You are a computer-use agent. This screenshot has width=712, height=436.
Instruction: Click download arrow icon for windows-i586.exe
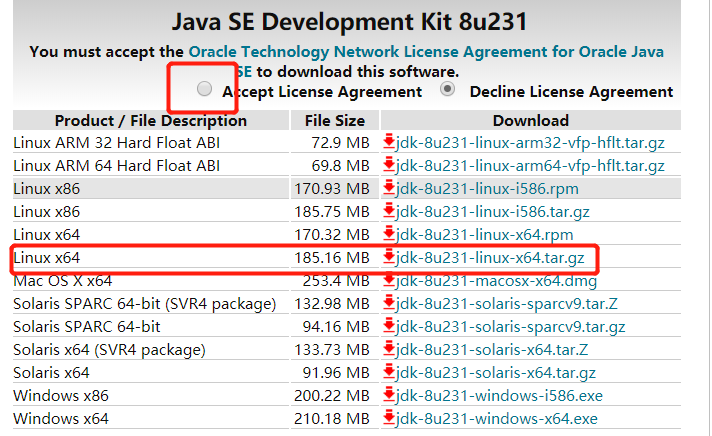[389, 396]
